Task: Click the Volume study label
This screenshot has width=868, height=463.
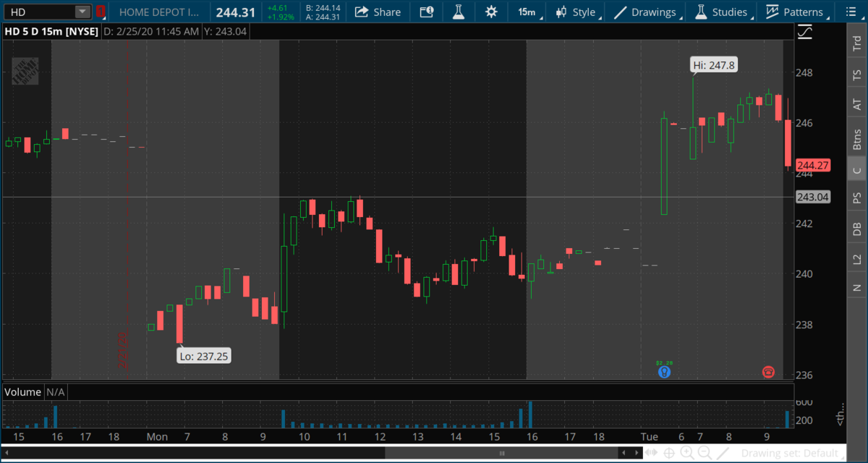Action: pyautogui.click(x=23, y=391)
